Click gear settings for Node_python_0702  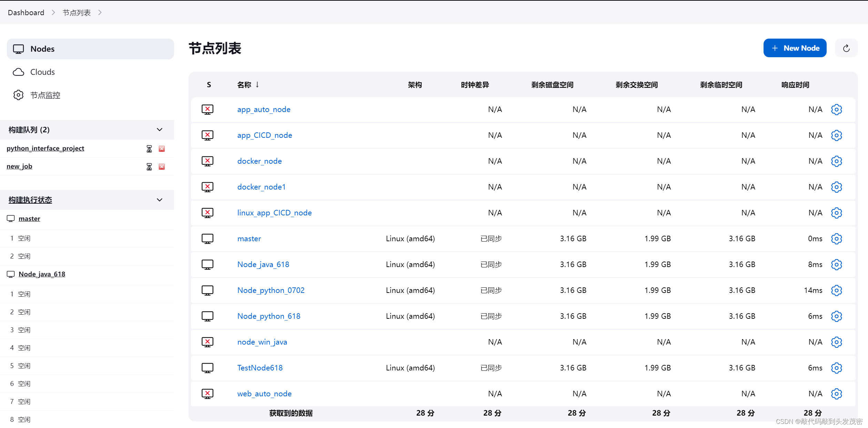pos(836,291)
